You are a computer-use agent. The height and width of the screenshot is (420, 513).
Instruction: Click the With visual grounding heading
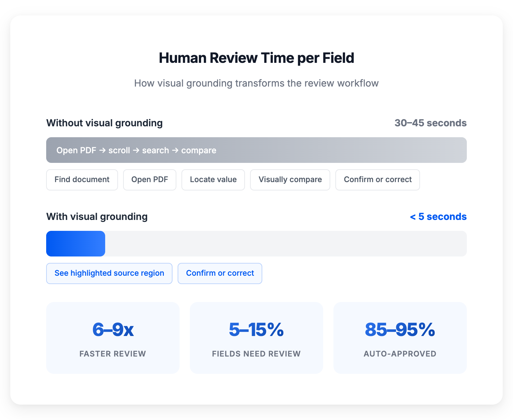click(97, 217)
